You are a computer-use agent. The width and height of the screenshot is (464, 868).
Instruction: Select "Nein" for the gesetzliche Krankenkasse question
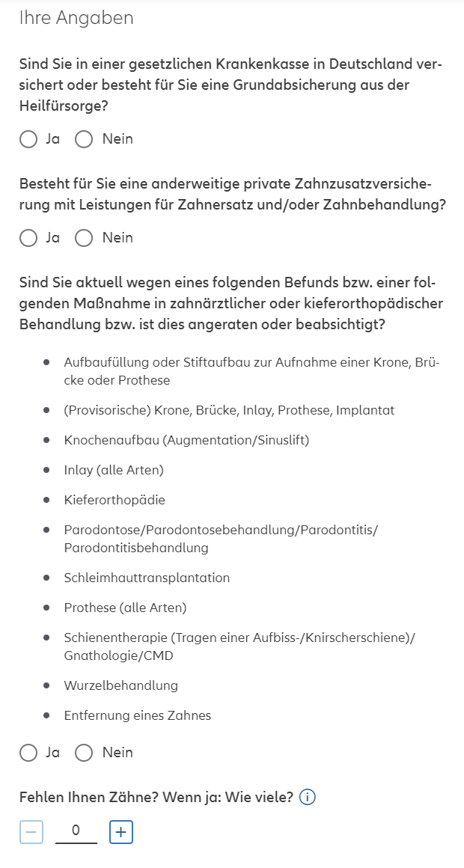click(x=83, y=139)
